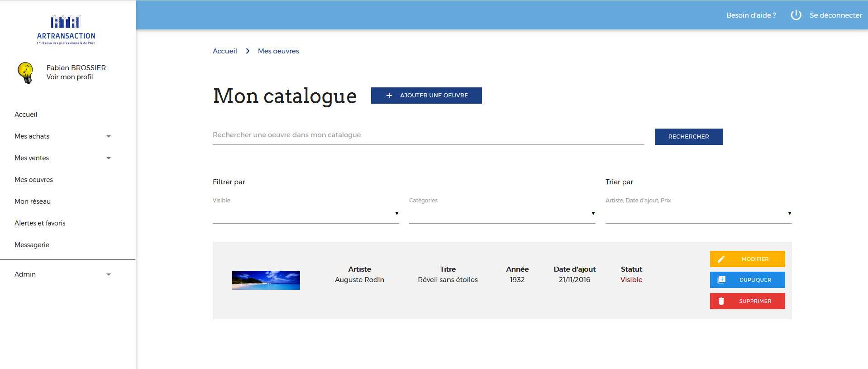
Task: Click Mes oeuvres breadcrumb link
Action: (x=278, y=51)
